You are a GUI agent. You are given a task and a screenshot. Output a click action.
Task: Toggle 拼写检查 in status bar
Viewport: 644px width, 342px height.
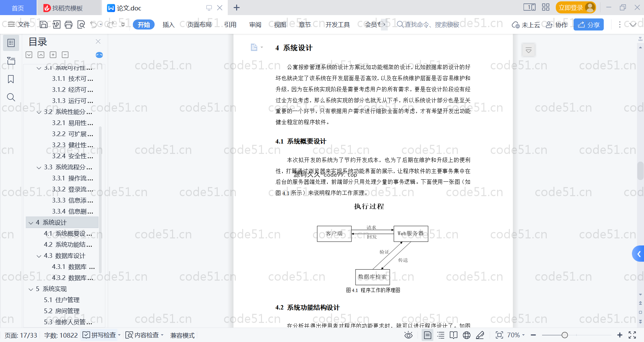point(101,335)
